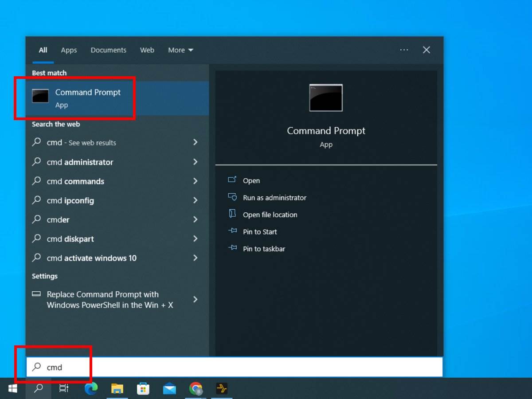This screenshot has height=399, width=532.
Task: Select Pin to taskbar option
Action: [x=264, y=249]
